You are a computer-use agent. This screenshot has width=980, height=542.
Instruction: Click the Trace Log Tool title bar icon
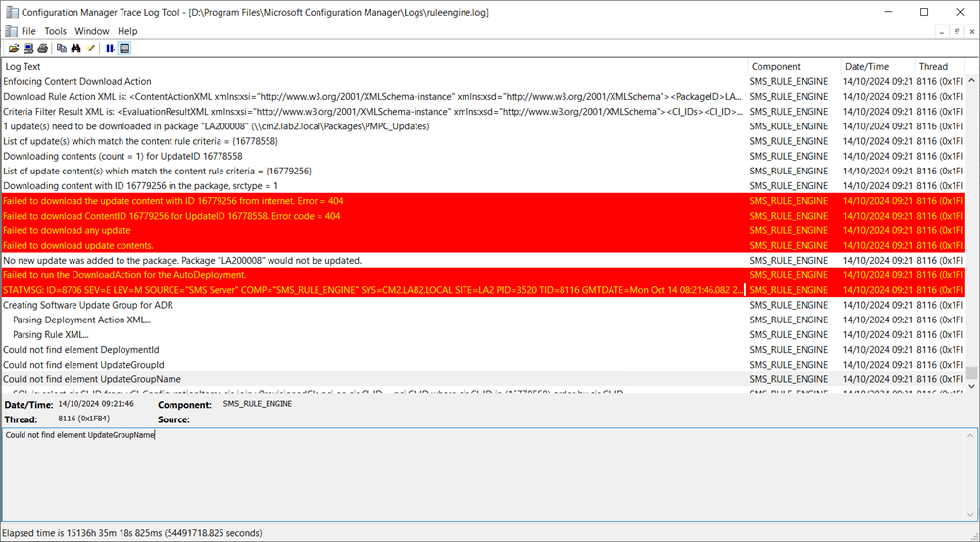coord(11,12)
